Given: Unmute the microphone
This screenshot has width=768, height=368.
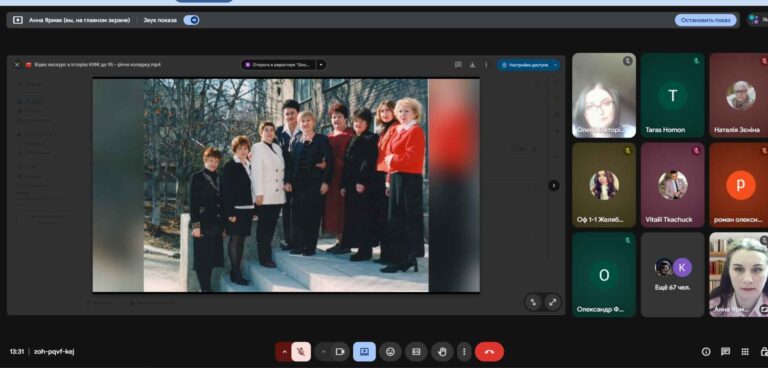Looking at the screenshot, I should [301, 352].
